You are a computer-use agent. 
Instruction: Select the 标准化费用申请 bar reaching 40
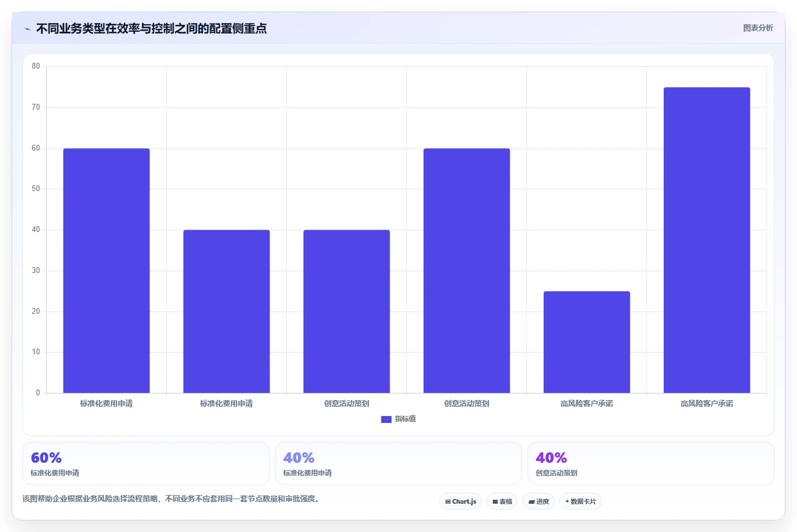pos(226,312)
